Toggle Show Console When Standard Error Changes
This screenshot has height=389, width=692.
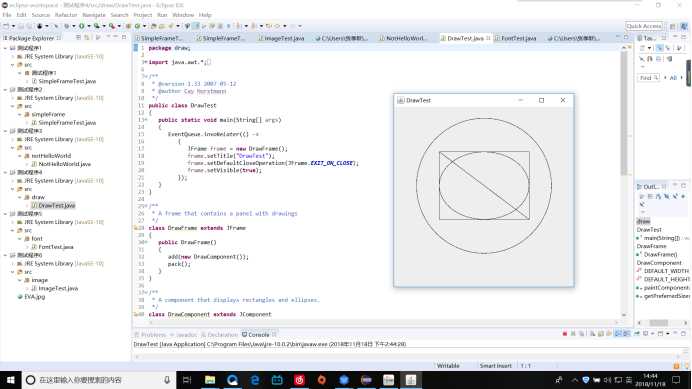626,334
